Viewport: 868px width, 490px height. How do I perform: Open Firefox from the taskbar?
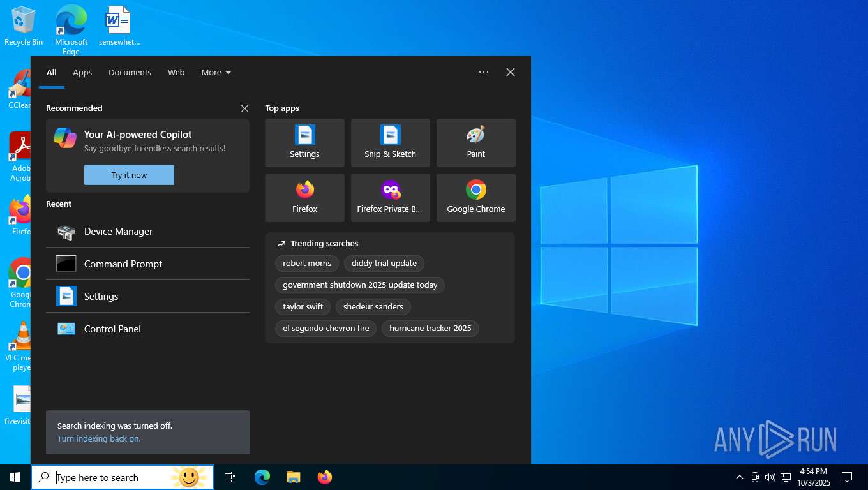point(325,477)
